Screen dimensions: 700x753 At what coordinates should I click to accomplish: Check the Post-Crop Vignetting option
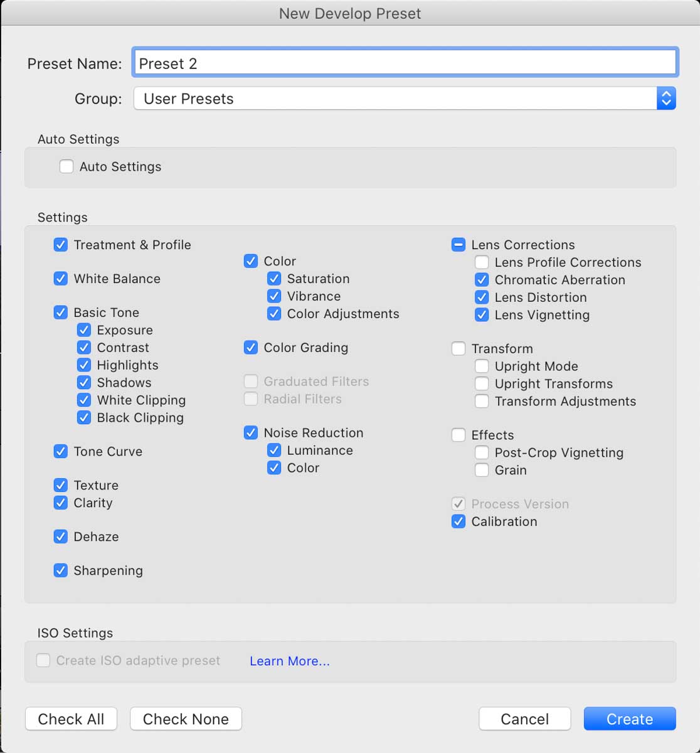pos(482,452)
